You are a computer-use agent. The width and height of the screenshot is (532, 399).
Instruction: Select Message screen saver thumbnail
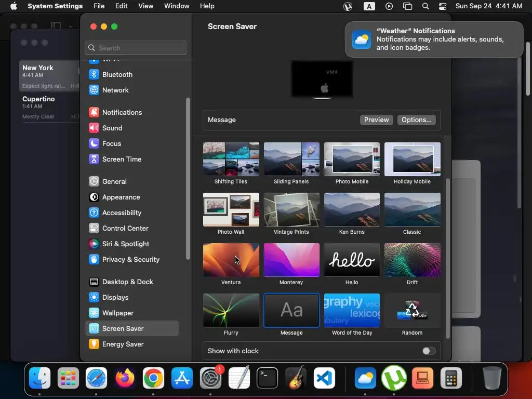pyautogui.click(x=291, y=311)
